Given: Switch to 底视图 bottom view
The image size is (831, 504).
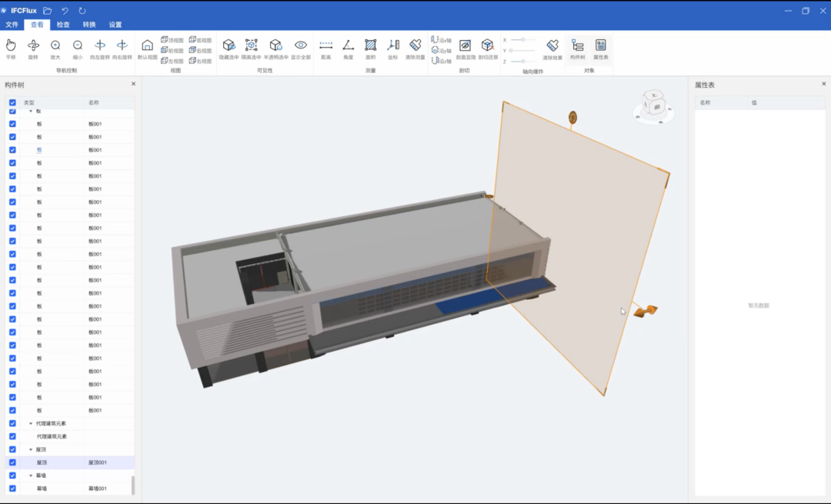Looking at the screenshot, I should [200, 40].
